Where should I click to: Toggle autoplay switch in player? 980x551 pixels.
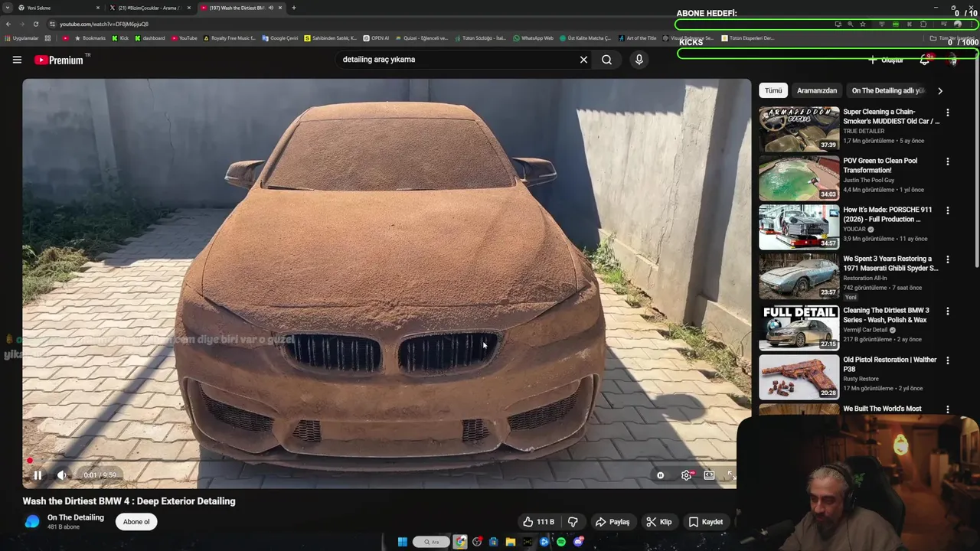pos(660,475)
